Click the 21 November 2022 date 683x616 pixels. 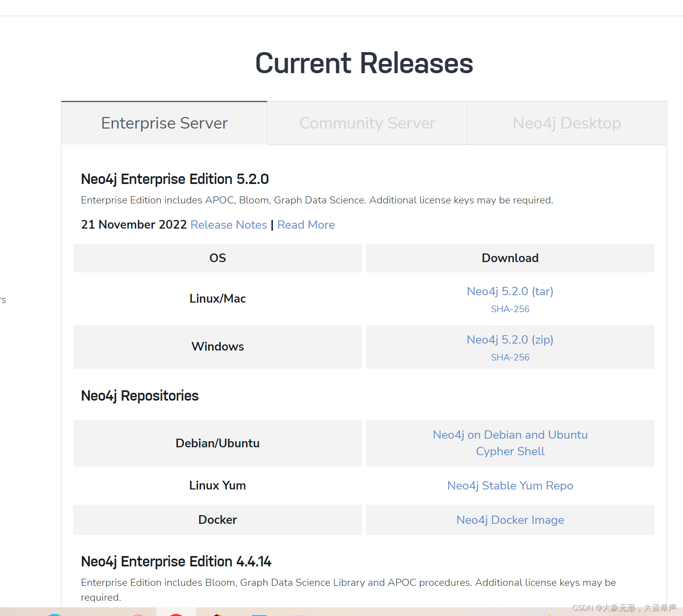click(134, 224)
